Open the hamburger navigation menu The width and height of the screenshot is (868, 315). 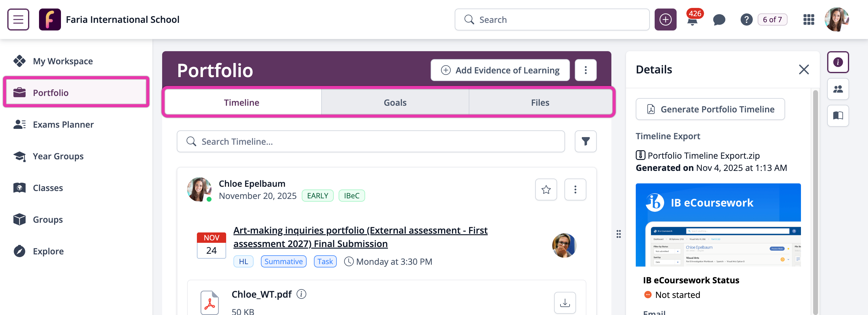point(18,19)
